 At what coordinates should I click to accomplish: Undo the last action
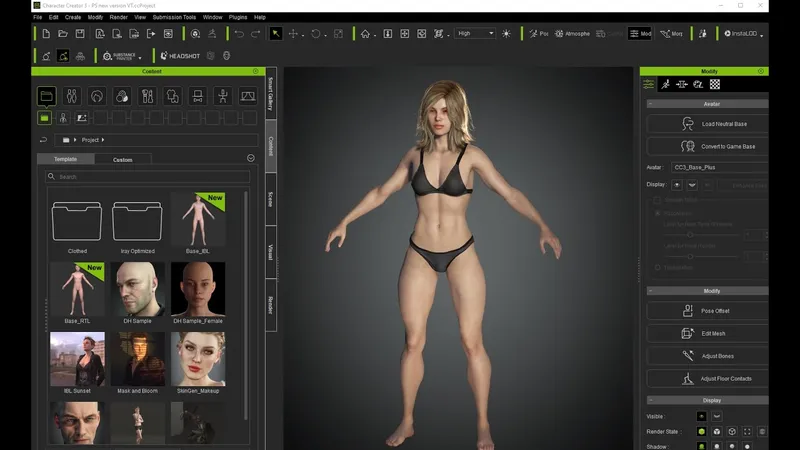pos(239,34)
